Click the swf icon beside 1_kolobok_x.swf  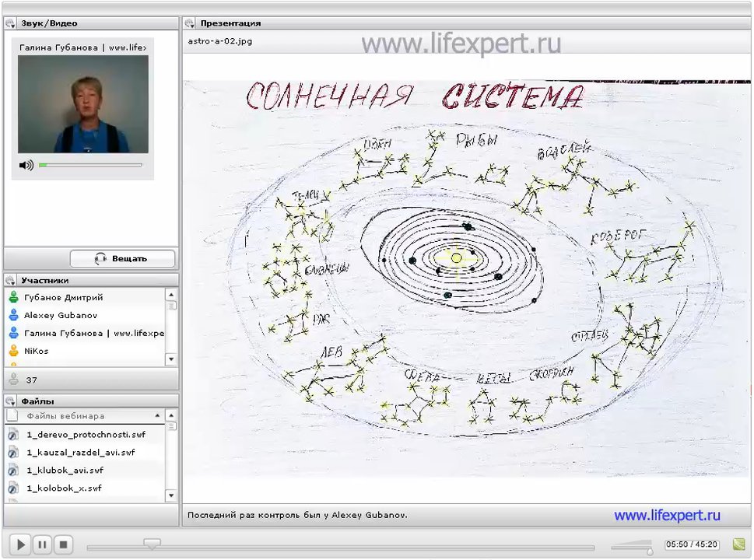(x=13, y=488)
